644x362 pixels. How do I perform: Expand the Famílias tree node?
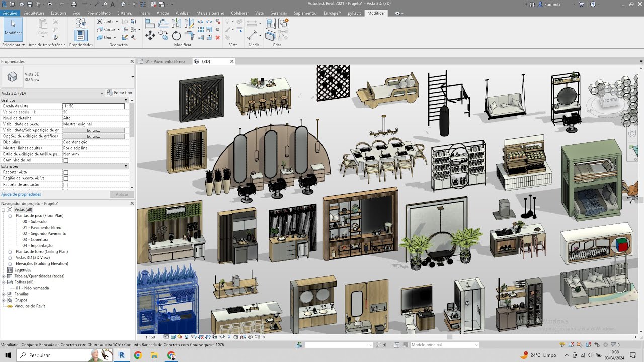pos(4,294)
